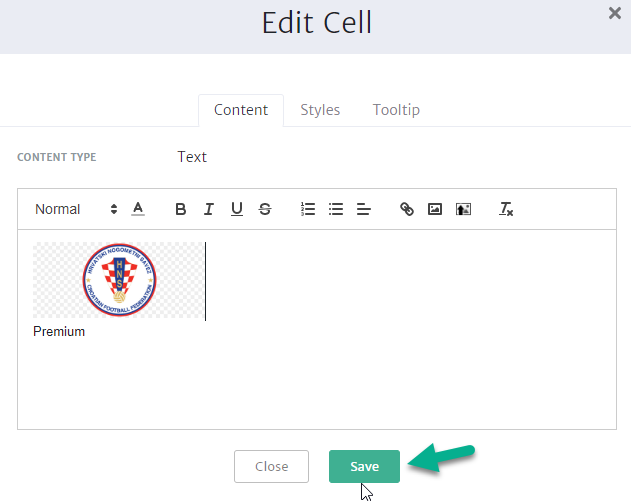Open the text color picker
631x501 pixels.
point(138,209)
